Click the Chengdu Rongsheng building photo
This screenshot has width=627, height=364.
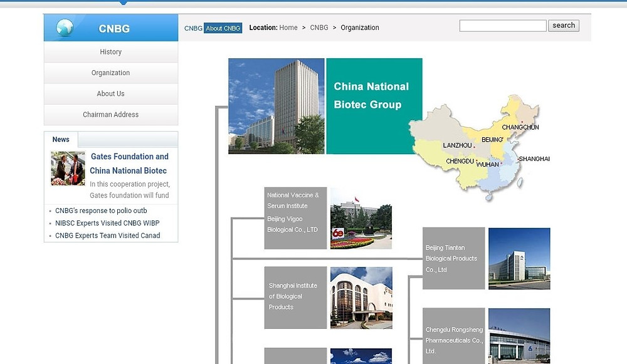click(519, 336)
